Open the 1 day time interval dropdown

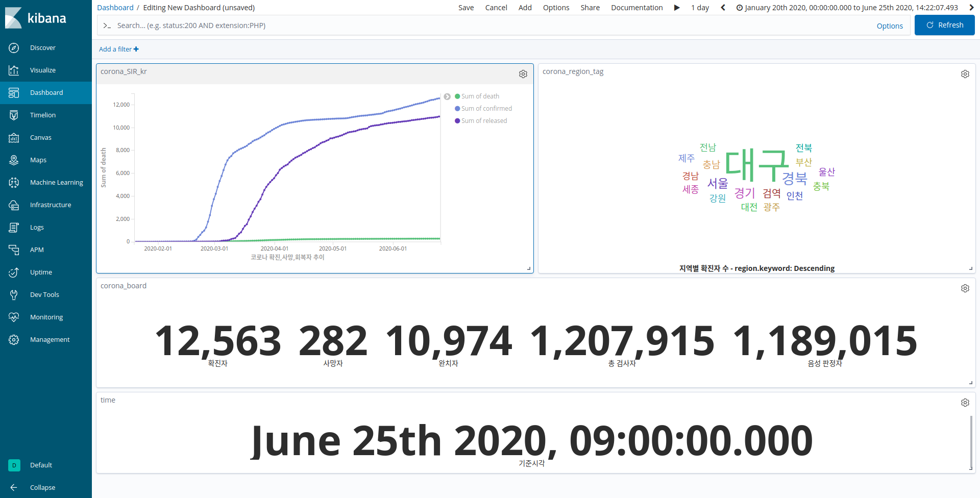700,8
